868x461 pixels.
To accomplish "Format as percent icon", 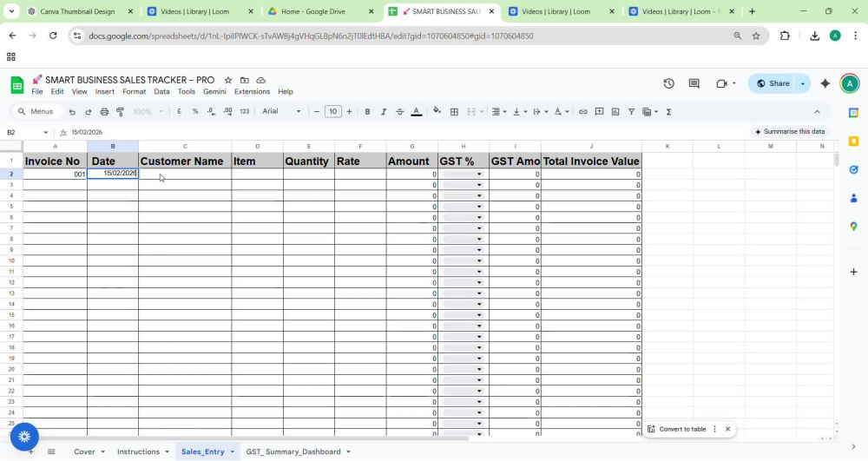I will tap(195, 112).
